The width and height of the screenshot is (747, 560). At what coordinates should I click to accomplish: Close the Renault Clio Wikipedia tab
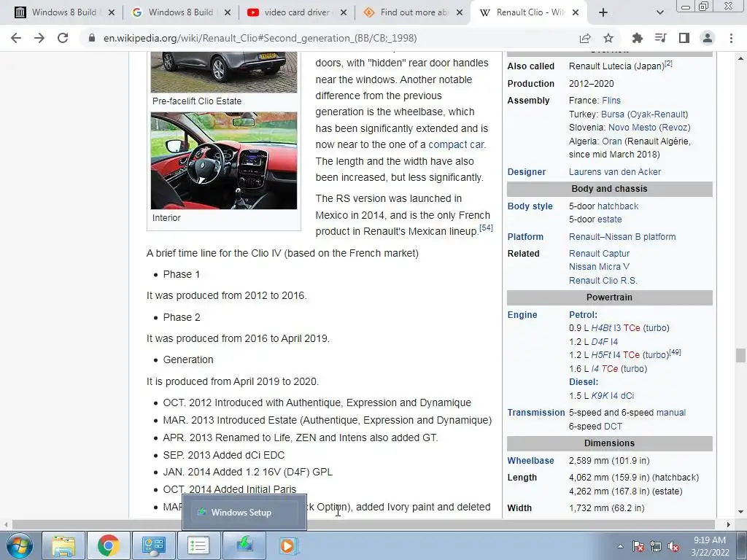click(576, 12)
